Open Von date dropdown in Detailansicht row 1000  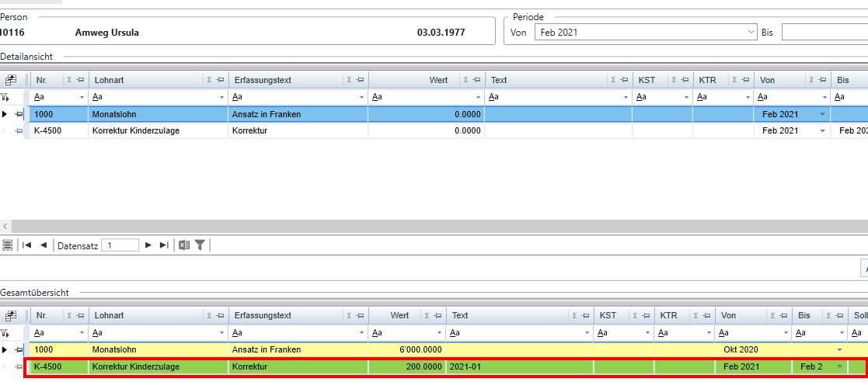822,114
